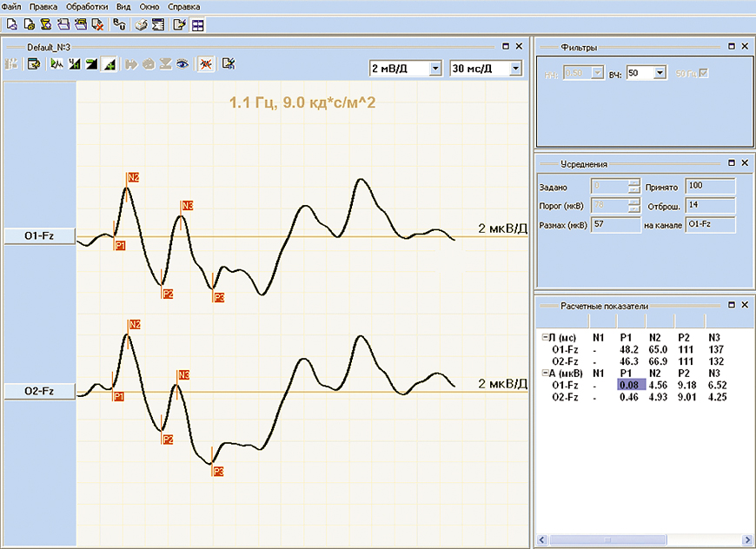Select the 4.25 amplitude value

(x=717, y=397)
